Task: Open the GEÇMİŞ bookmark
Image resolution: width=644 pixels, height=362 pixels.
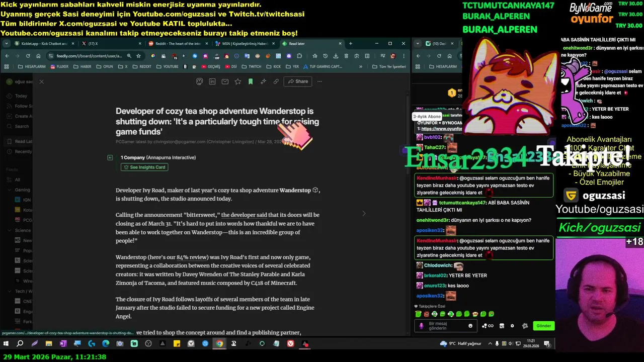Action: pyautogui.click(x=211, y=66)
